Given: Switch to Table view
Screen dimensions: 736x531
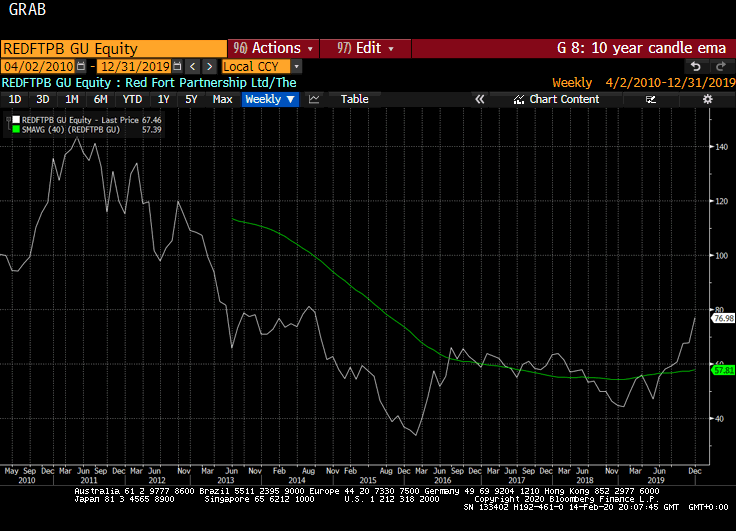Looking at the screenshot, I should [354, 99].
